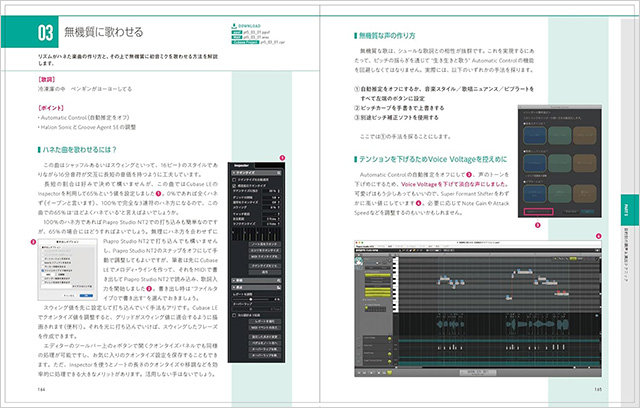Click the red callout marker 4 above the editor
640x408 pixels.
click(x=598, y=236)
